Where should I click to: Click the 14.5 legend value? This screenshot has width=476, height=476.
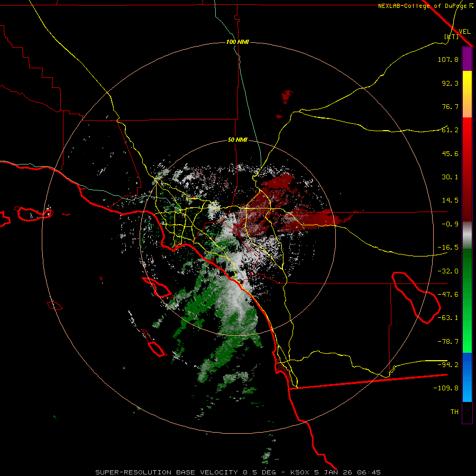coord(450,200)
